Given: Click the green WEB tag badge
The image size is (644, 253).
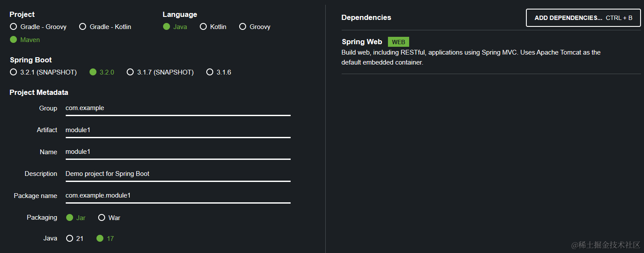Looking at the screenshot, I should [x=398, y=42].
